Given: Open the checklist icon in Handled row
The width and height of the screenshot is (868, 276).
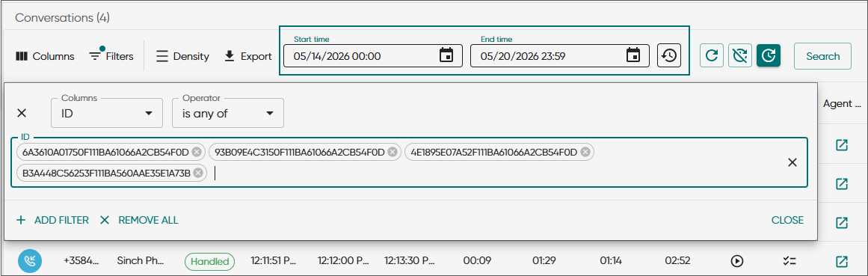Looking at the screenshot, I should click(x=789, y=260).
